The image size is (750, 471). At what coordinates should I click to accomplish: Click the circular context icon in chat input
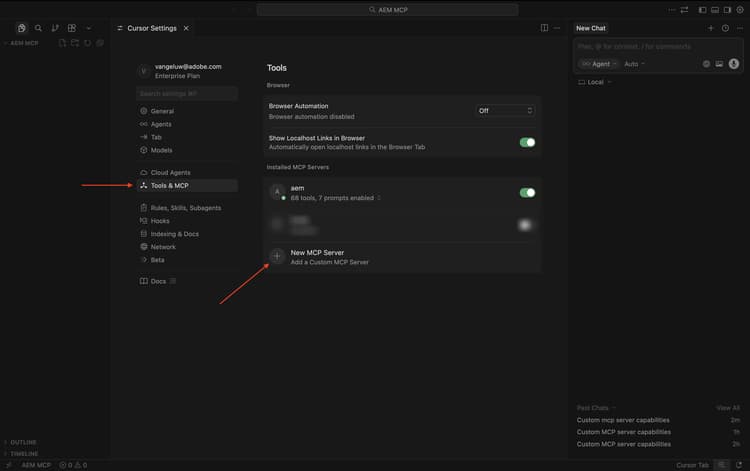pyautogui.click(x=706, y=64)
